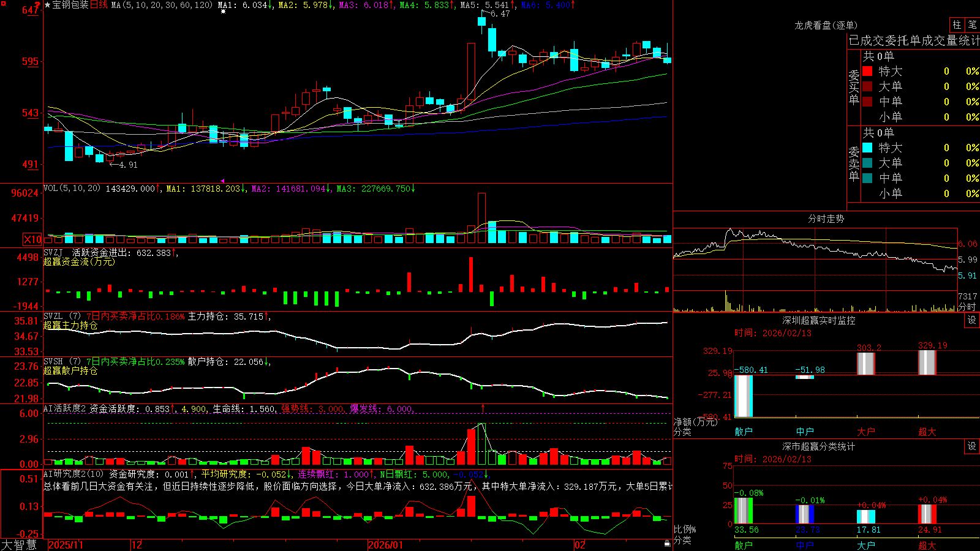Viewport: 980px width, 551px height.
Task: Click the 深市超赢分类统计 title
Action: click(x=818, y=446)
